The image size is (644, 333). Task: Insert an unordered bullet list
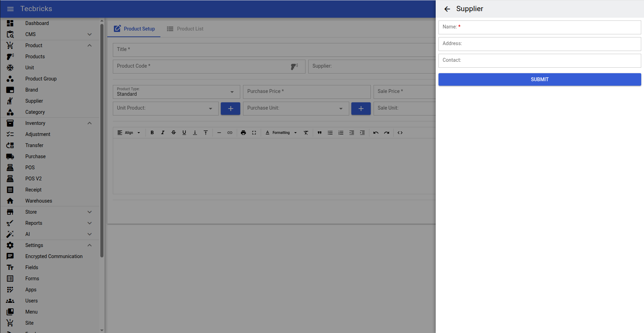[x=330, y=133]
